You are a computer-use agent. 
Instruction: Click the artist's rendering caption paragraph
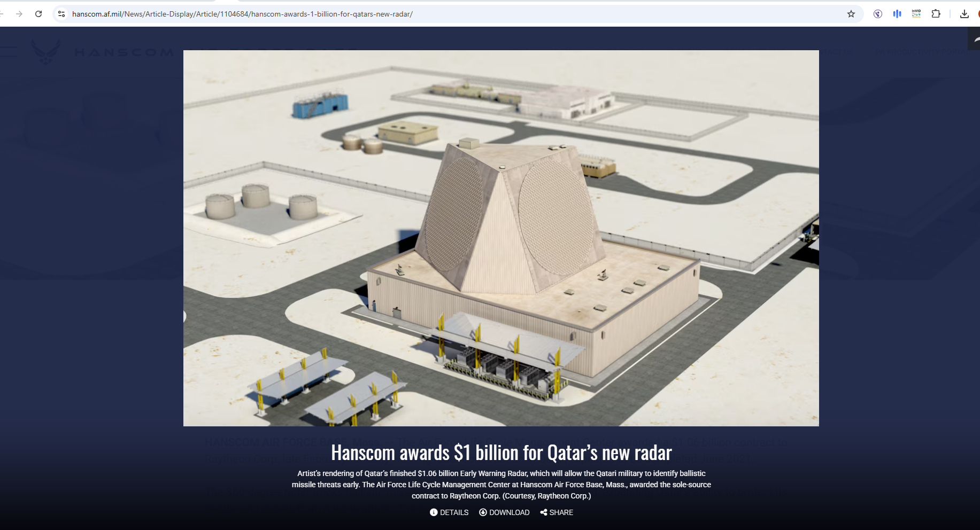(501, 485)
